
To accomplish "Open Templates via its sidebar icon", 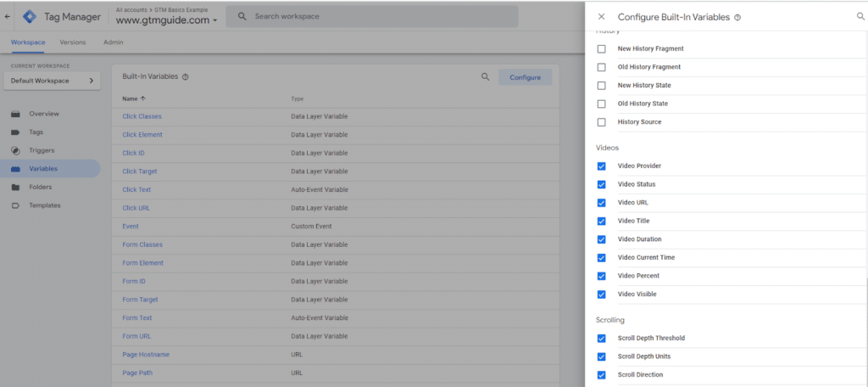I will tap(16, 205).
